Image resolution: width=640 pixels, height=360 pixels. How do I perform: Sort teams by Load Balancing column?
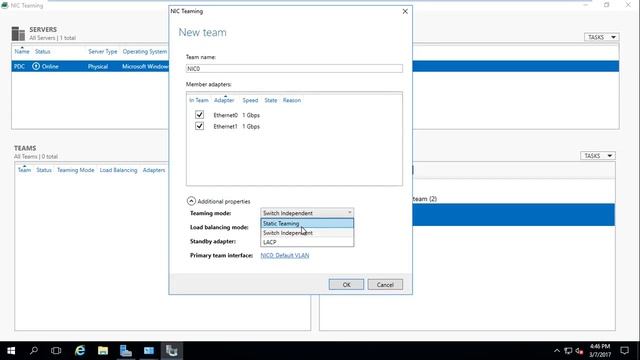pyautogui.click(x=118, y=170)
